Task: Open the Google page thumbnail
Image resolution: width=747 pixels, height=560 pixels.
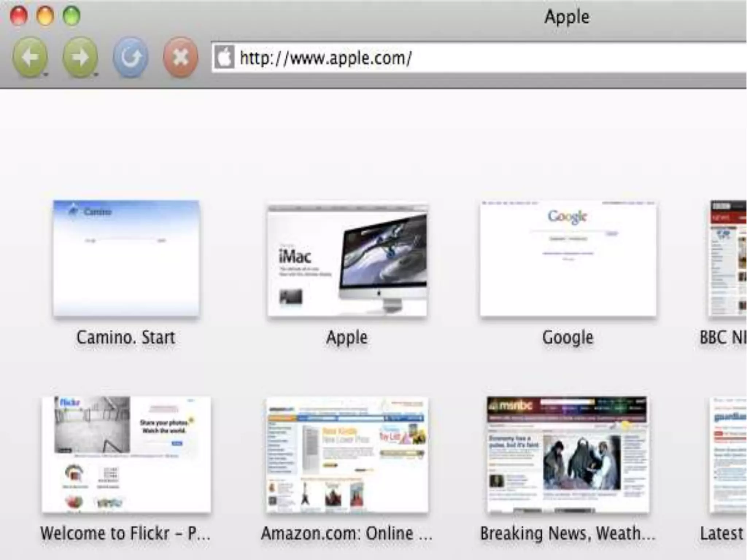Action: pyautogui.click(x=568, y=258)
